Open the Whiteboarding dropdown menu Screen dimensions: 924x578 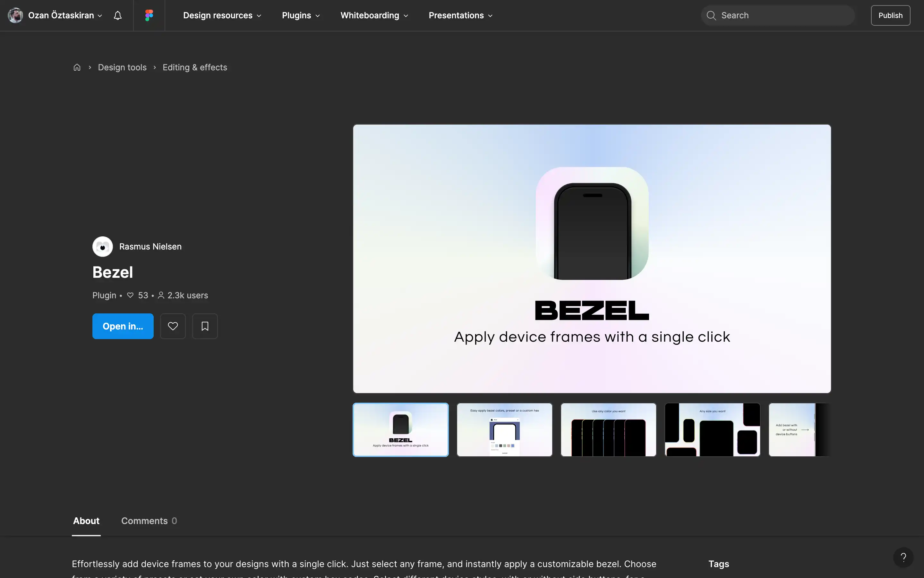coord(374,15)
